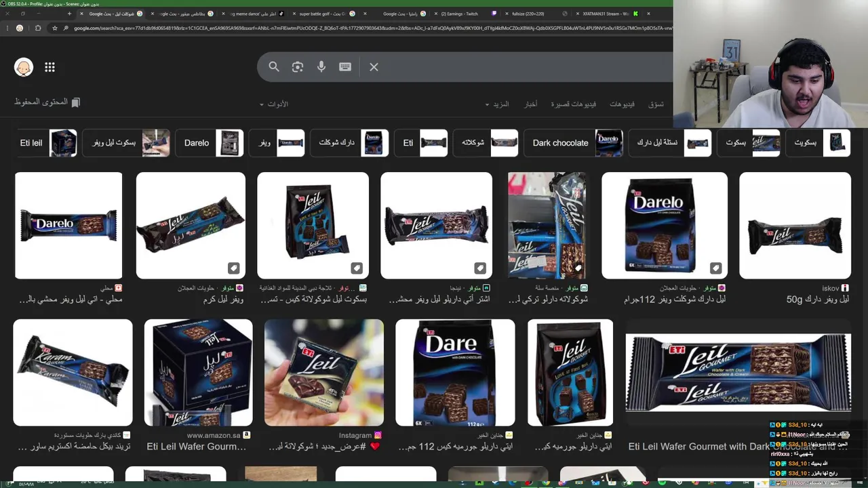Select the بسكوت ليل ويفر chip

pos(126,143)
